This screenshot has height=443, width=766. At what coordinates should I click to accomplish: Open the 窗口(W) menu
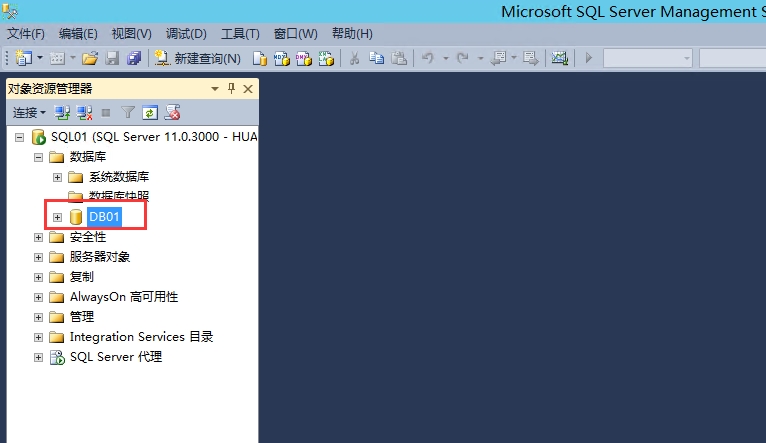coord(296,34)
